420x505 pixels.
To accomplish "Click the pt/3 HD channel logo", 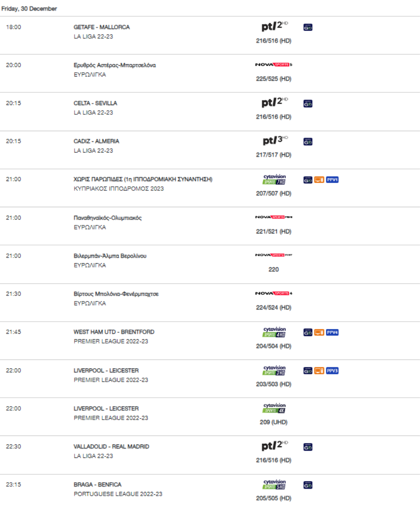I will [275, 140].
